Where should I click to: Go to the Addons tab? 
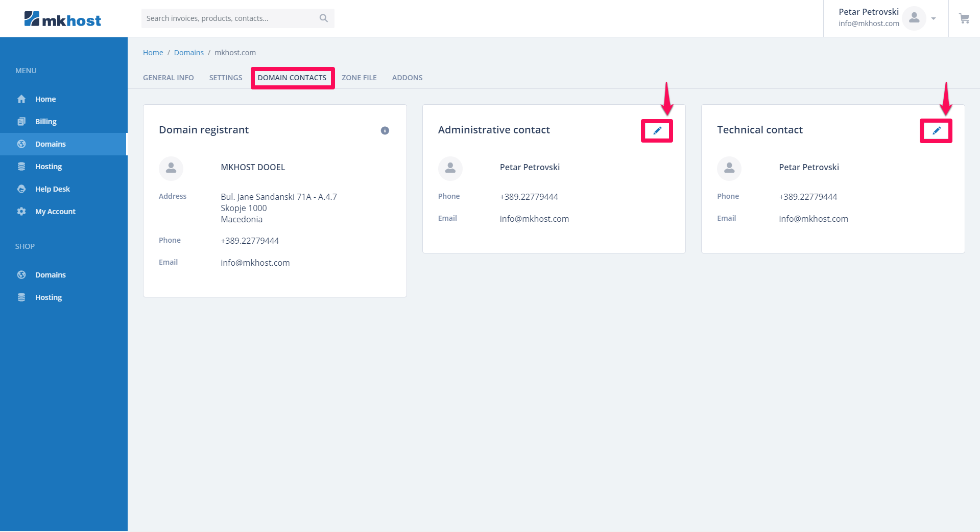[407, 78]
